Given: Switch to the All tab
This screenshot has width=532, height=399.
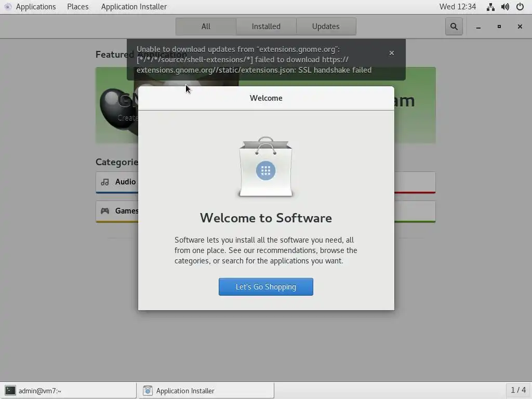Looking at the screenshot, I should (206, 26).
